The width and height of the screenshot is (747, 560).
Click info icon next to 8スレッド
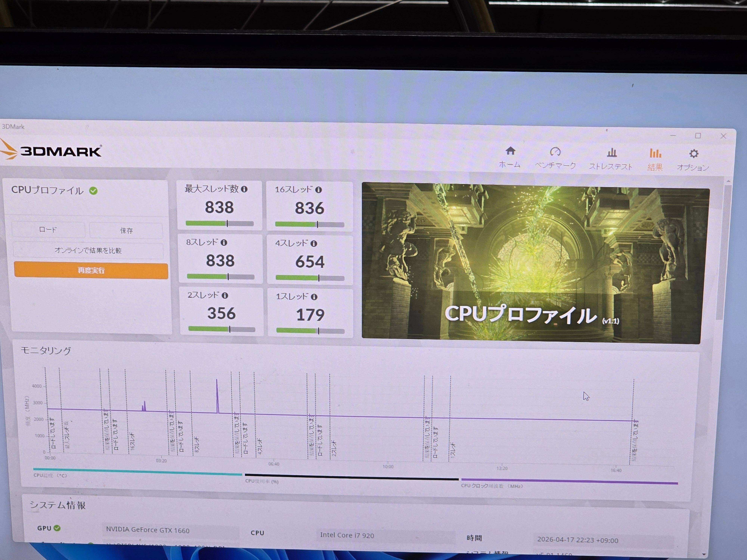[224, 243]
